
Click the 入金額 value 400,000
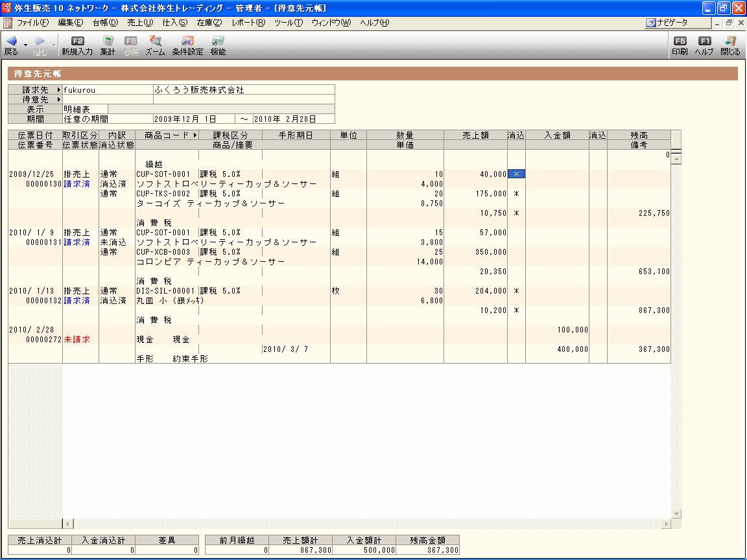(x=573, y=349)
